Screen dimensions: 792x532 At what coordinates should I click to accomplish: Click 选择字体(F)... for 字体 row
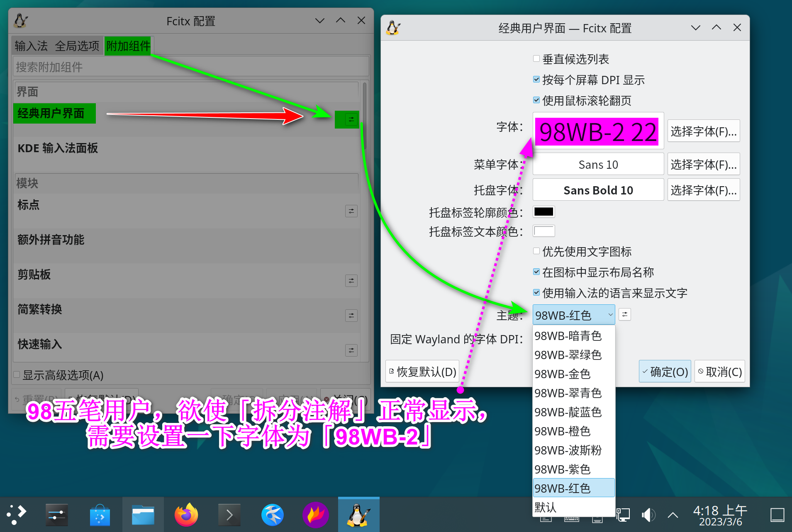(x=703, y=131)
